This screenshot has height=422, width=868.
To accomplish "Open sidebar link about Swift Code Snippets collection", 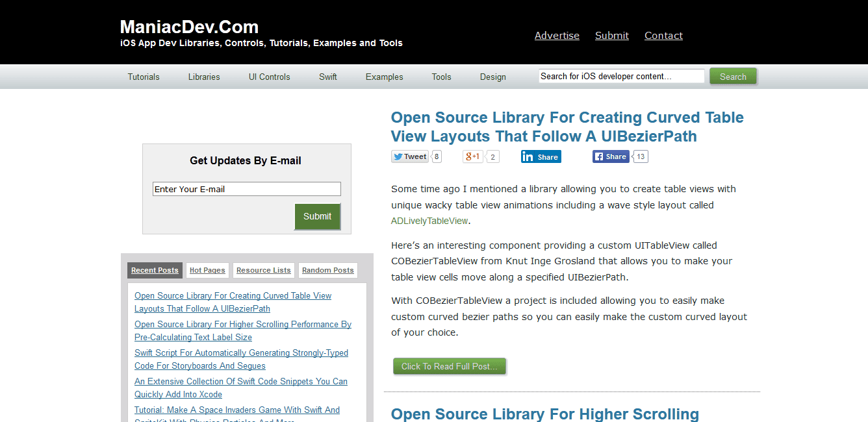I will click(x=241, y=388).
